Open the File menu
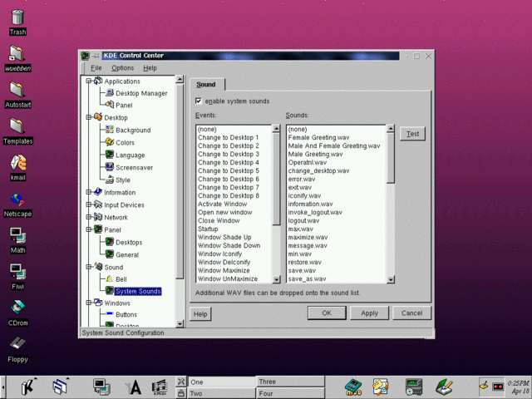 coord(96,68)
